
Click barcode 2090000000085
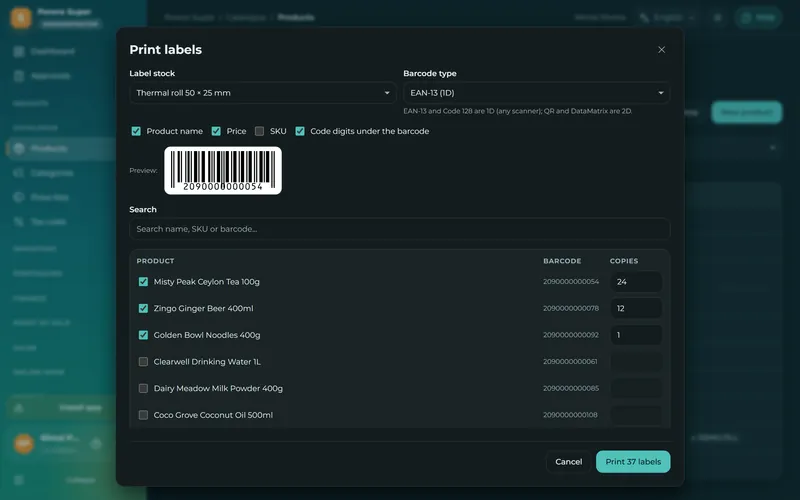click(571, 388)
